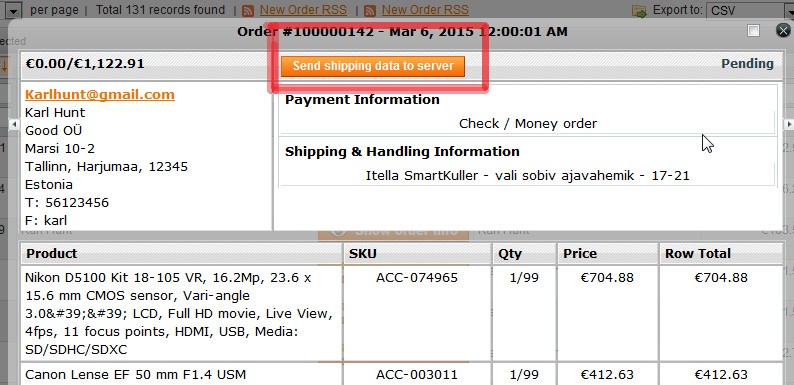Open the second New Order RSS link
The width and height of the screenshot is (794, 385).
[425, 10]
